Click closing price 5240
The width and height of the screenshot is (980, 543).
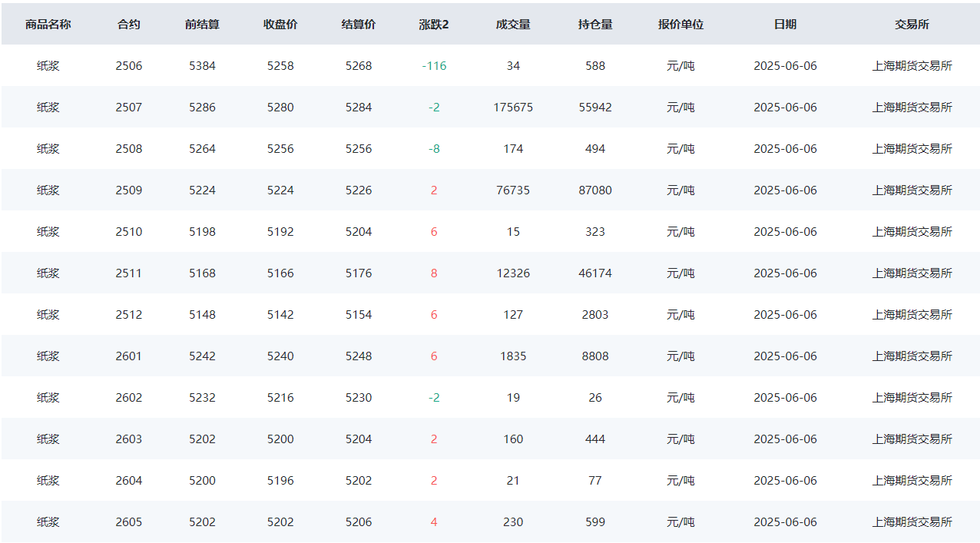[280, 356]
